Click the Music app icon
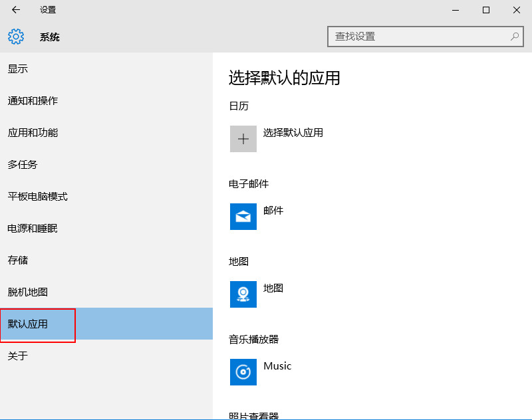This screenshot has height=420, width=532. tap(243, 372)
